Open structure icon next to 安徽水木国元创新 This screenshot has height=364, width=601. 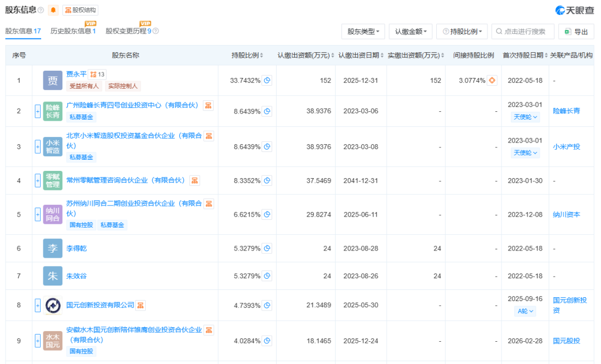point(209,330)
